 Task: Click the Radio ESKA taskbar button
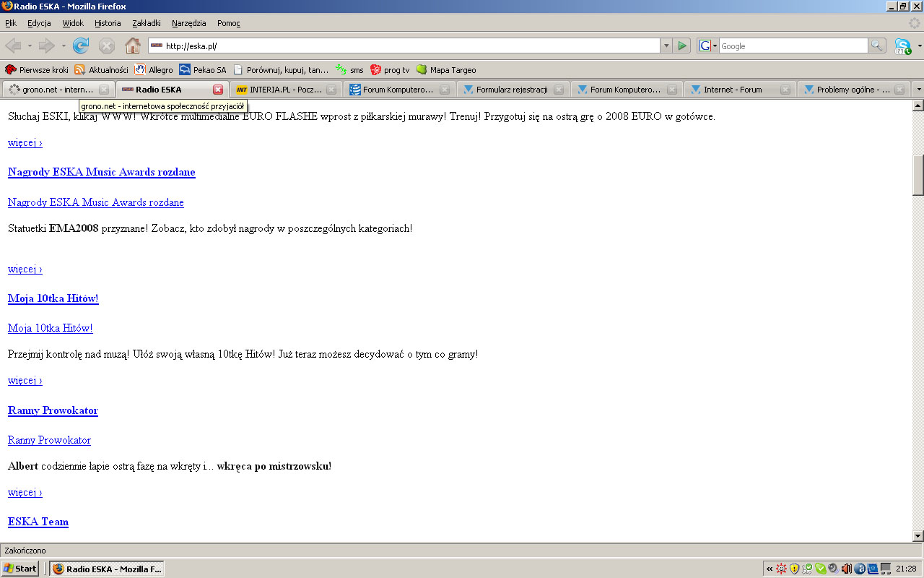pos(108,569)
